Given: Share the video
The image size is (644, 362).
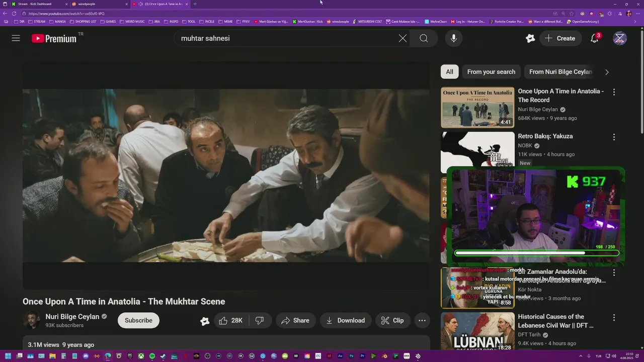Looking at the screenshot, I should [295, 320].
